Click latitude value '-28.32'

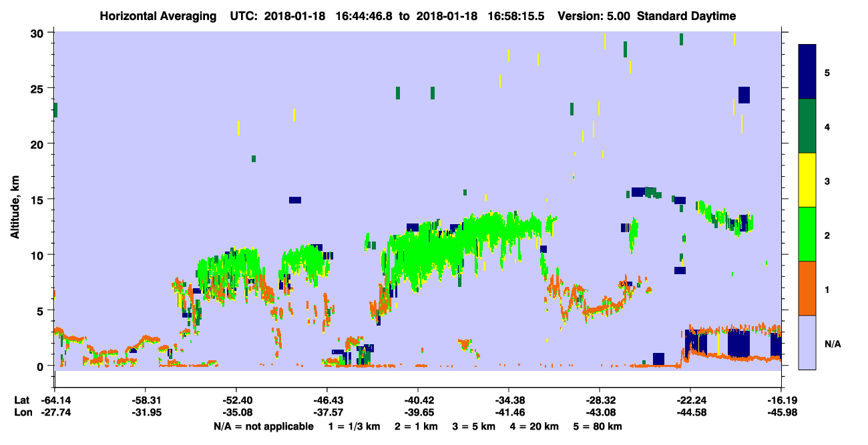[x=600, y=400]
